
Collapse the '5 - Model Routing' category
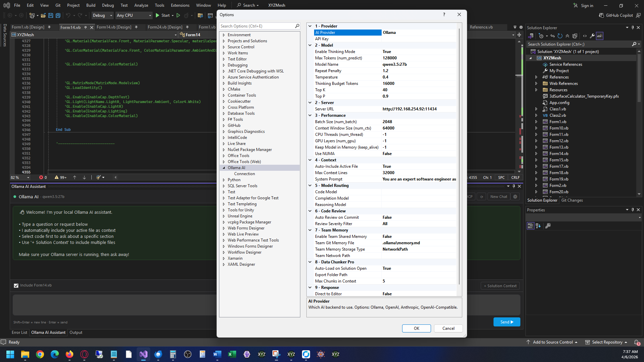tap(310, 186)
